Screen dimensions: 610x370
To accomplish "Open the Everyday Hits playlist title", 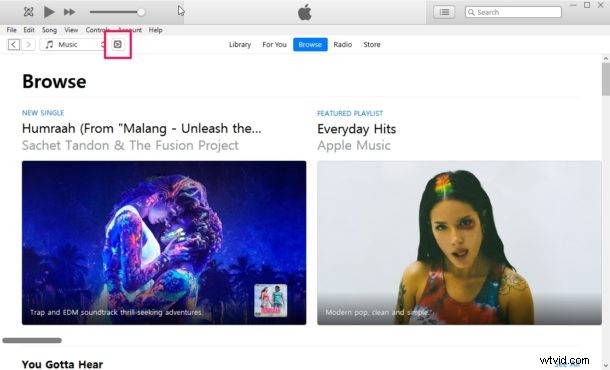I will click(x=357, y=129).
